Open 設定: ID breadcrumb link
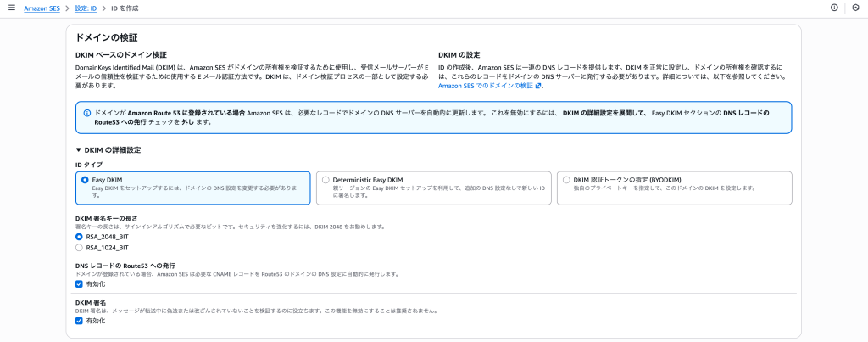 tap(86, 8)
